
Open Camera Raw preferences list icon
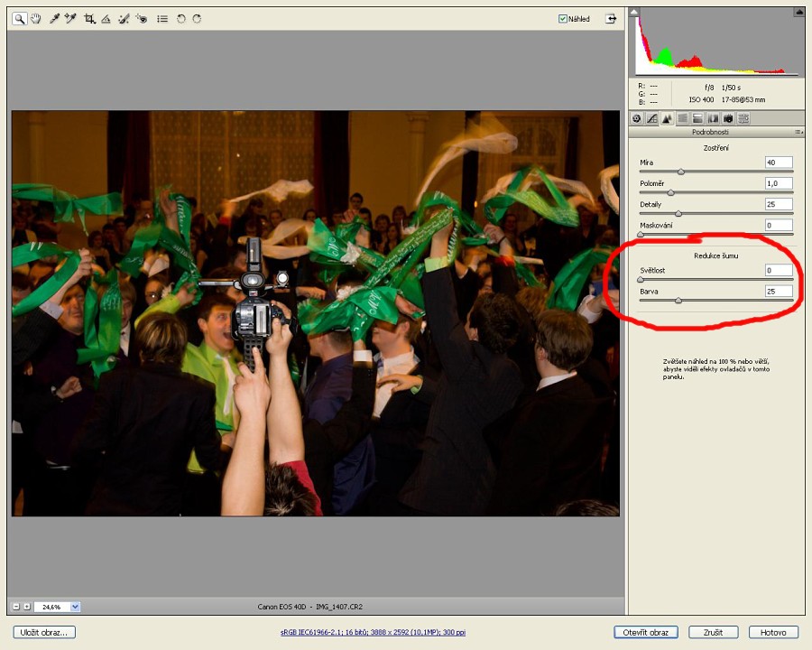click(162, 18)
